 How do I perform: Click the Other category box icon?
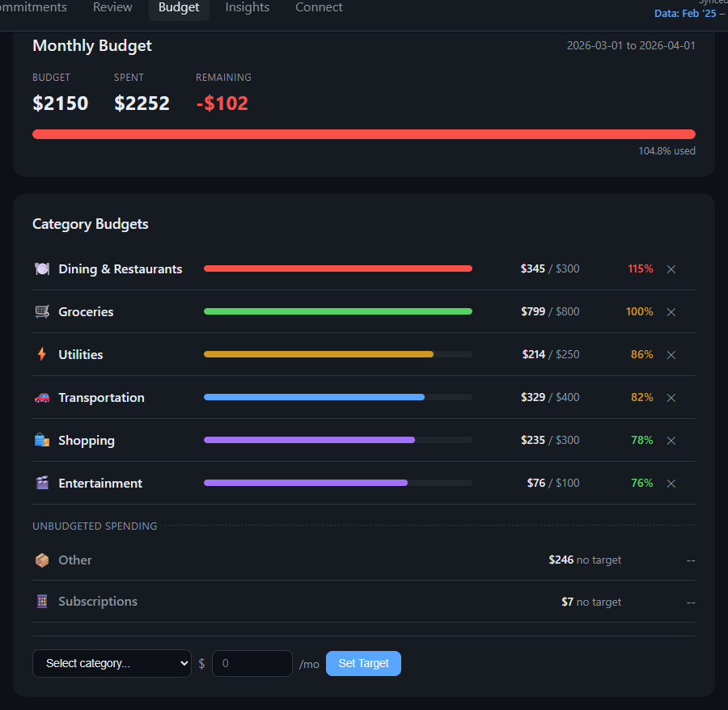click(41, 560)
